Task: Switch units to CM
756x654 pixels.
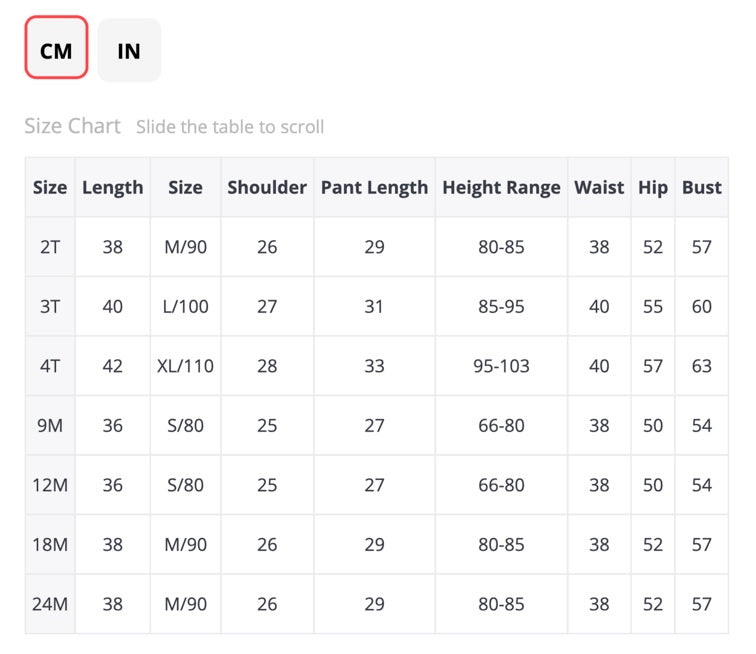Action: click(56, 47)
